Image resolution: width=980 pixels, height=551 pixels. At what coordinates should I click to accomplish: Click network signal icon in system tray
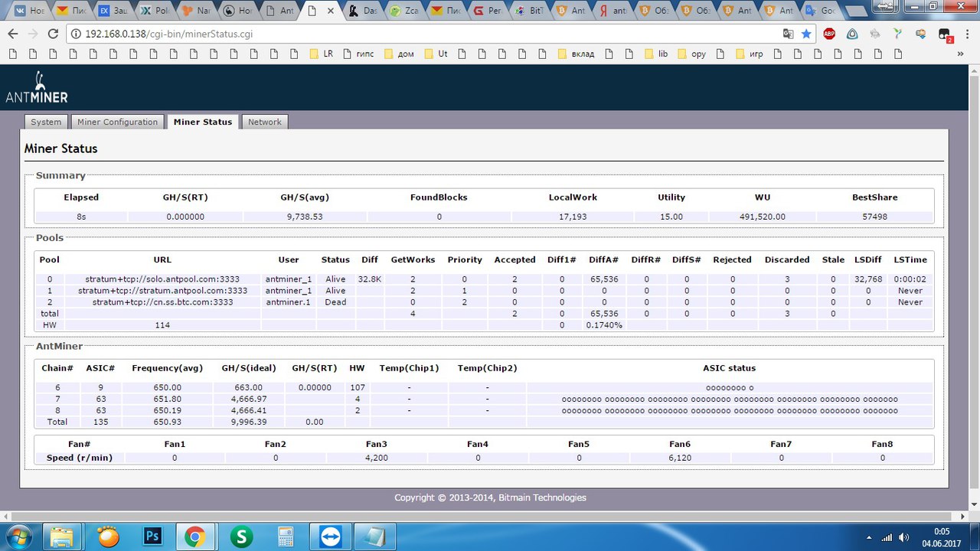click(x=886, y=537)
